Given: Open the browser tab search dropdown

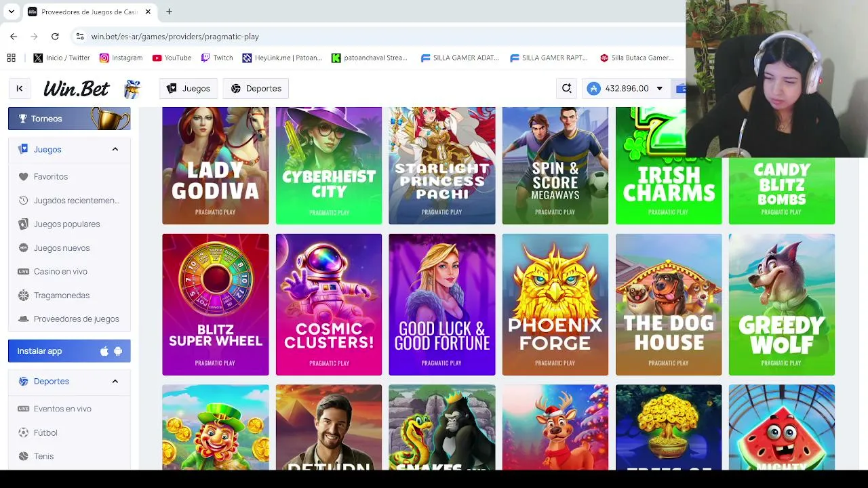Looking at the screenshot, I should click(12, 12).
